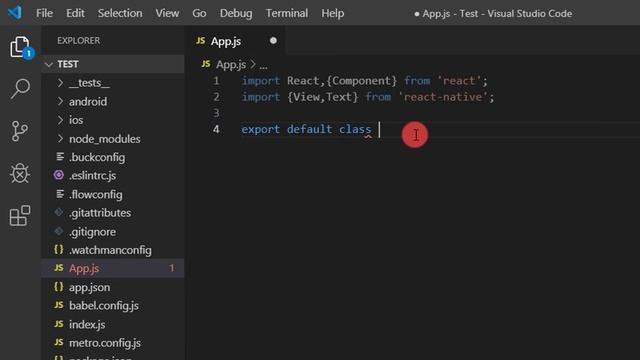Expand the node_modules folder
The image size is (640, 360).
60,139
